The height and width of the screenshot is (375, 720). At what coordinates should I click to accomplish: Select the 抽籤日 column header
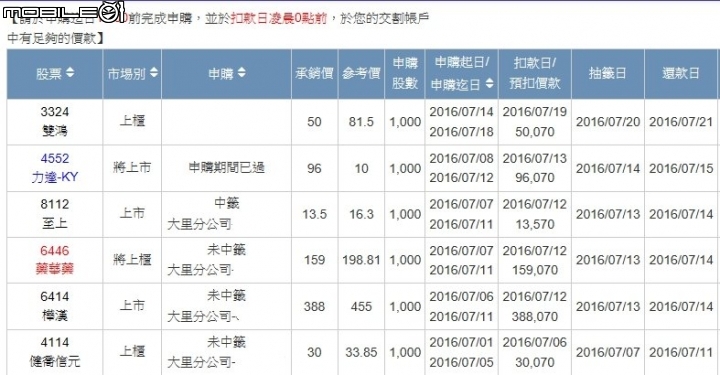(x=608, y=73)
